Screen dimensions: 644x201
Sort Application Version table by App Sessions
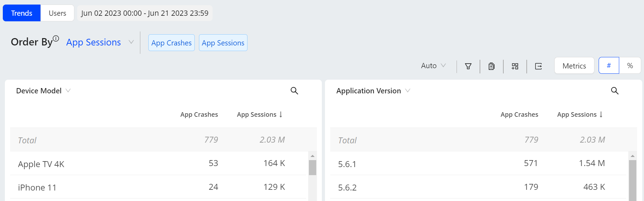click(x=580, y=114)
